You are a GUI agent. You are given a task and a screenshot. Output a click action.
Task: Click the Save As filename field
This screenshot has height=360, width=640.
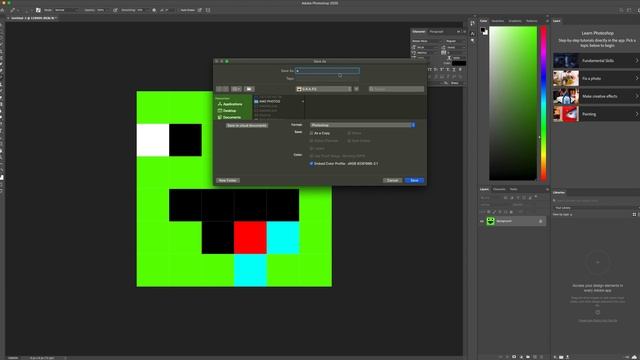(327, 71)
